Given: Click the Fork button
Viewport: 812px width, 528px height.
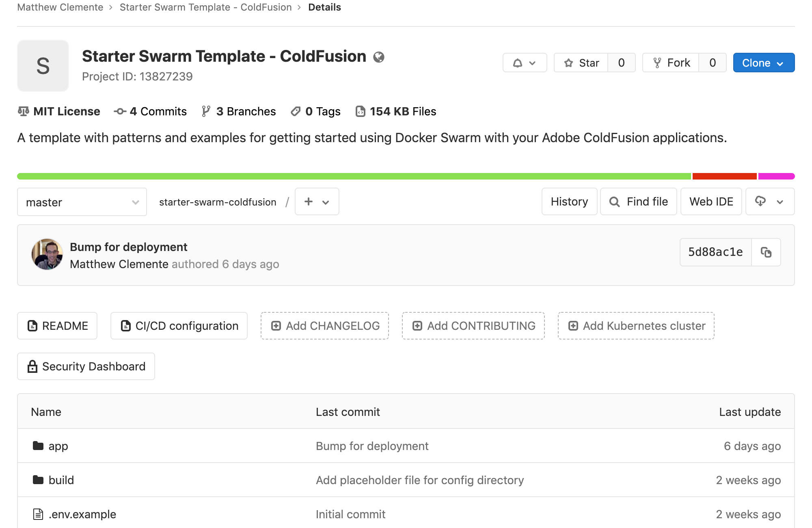Looking at the screenshot, I should point(671,63).
